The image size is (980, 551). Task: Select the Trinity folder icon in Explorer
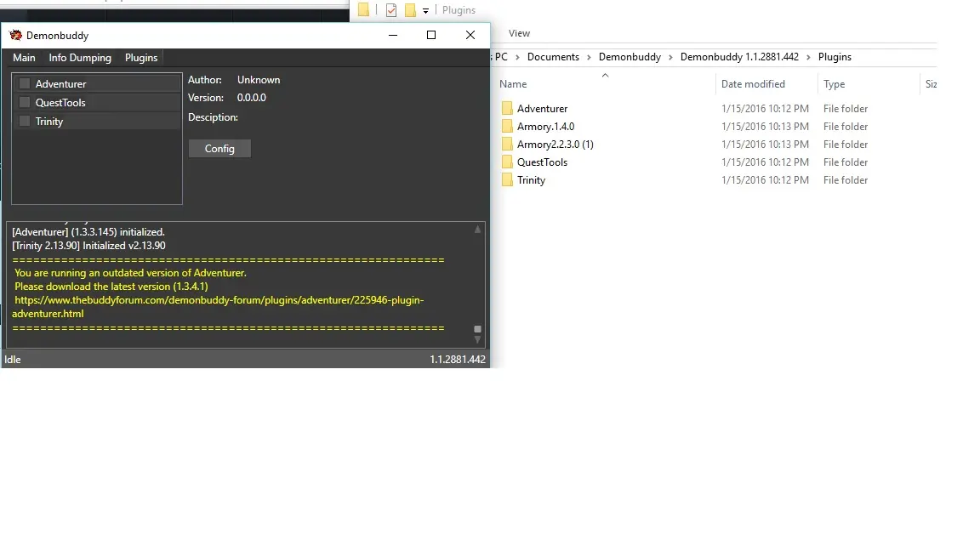[x=507, y=180]
